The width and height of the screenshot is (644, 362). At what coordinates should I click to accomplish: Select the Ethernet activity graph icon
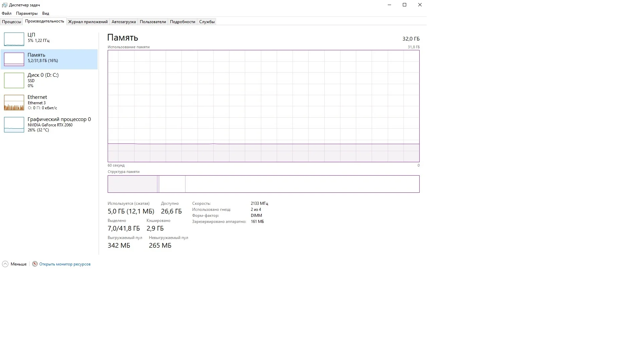pyautogui.click(x=14, y=103)
